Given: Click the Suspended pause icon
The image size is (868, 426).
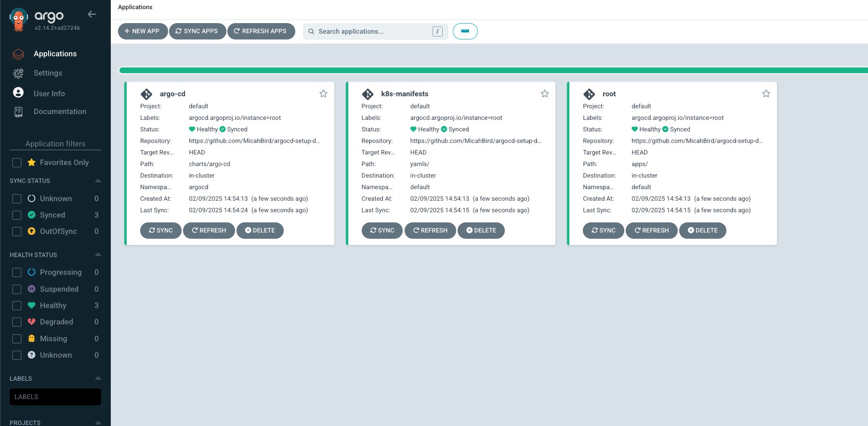Looking at the screenshot, I should pyautogui.click(x=31, y=289).
